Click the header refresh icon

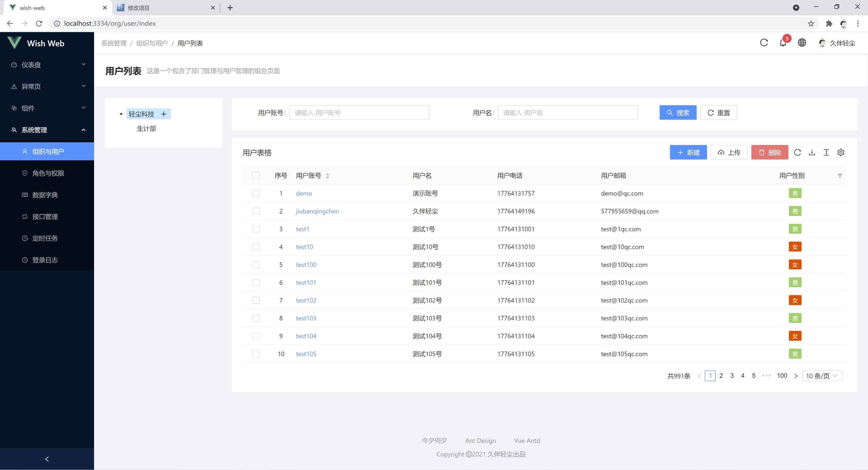click(764, 43)
